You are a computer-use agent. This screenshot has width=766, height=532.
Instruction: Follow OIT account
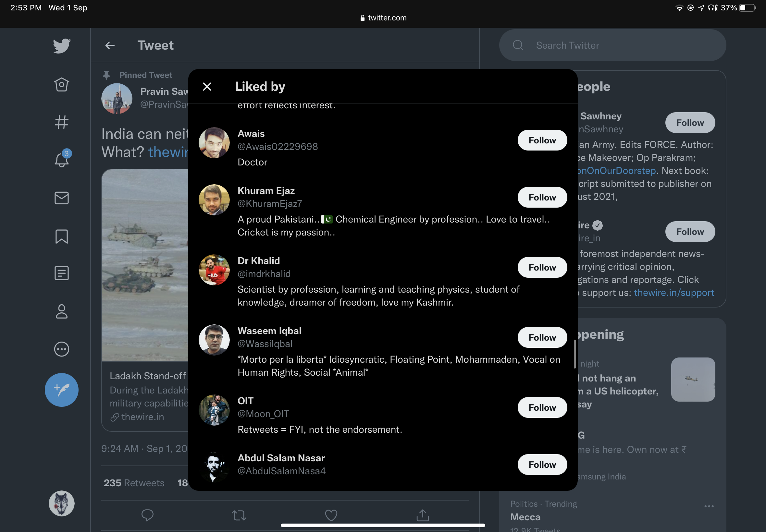pos(542,407)
